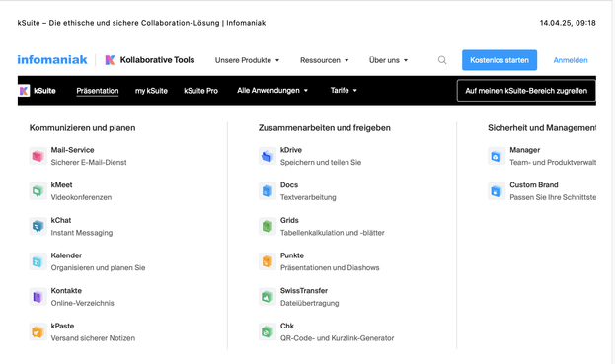Screen dimensions: 615x364
Task: Click the Kostenlos starten button
Action: (x=500, y=60)
